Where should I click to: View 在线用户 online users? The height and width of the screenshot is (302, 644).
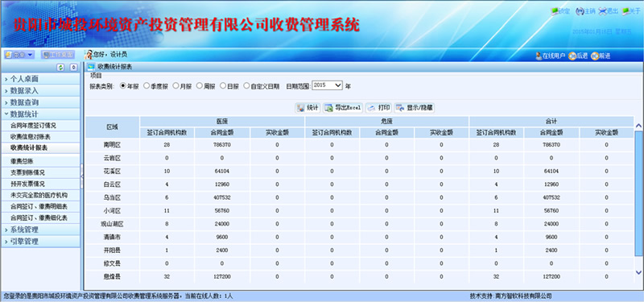coord(551,56)
